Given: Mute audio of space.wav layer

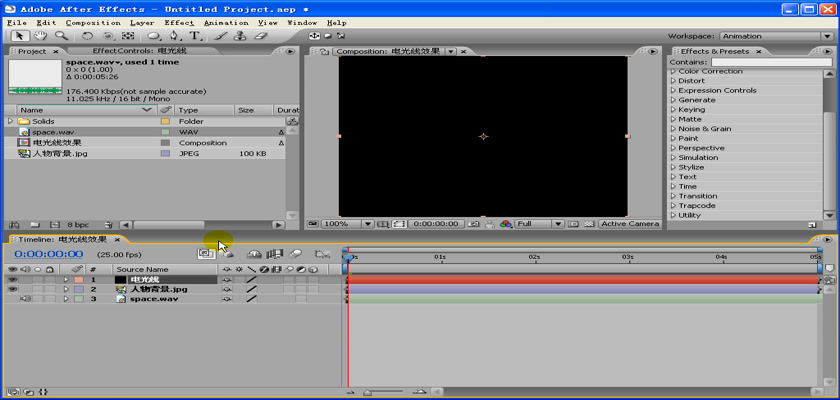Looking at the screenshot, I should [x=25, y=299].
